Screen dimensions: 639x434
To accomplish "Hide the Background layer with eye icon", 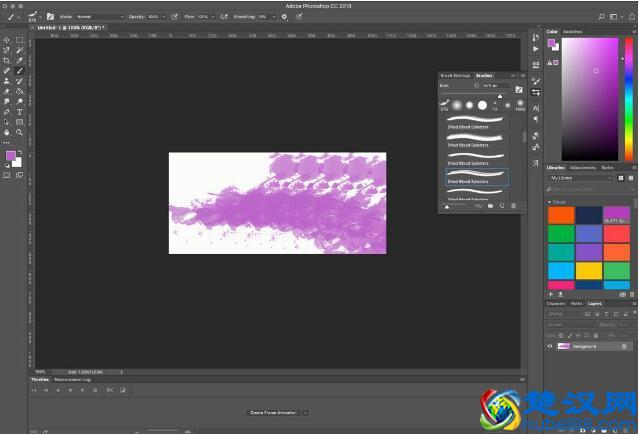I will (550, 346).
